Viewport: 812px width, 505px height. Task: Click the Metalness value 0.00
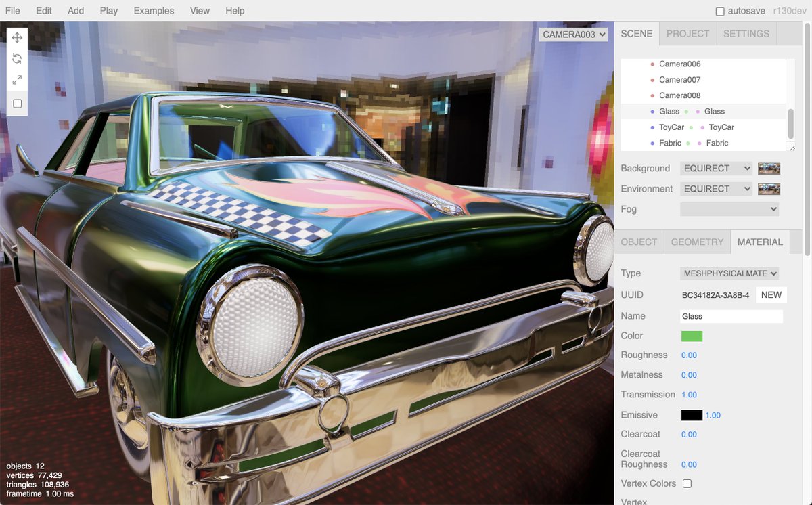point(689,375)
